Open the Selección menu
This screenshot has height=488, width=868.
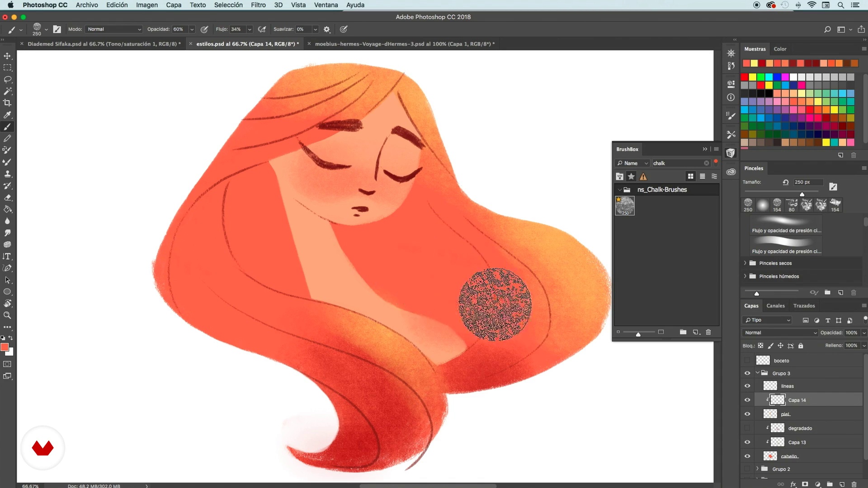tap(228, 5)
